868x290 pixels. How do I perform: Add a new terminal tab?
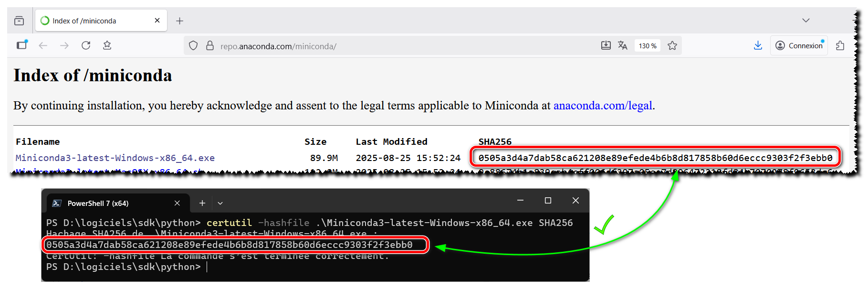pos(202,203)
